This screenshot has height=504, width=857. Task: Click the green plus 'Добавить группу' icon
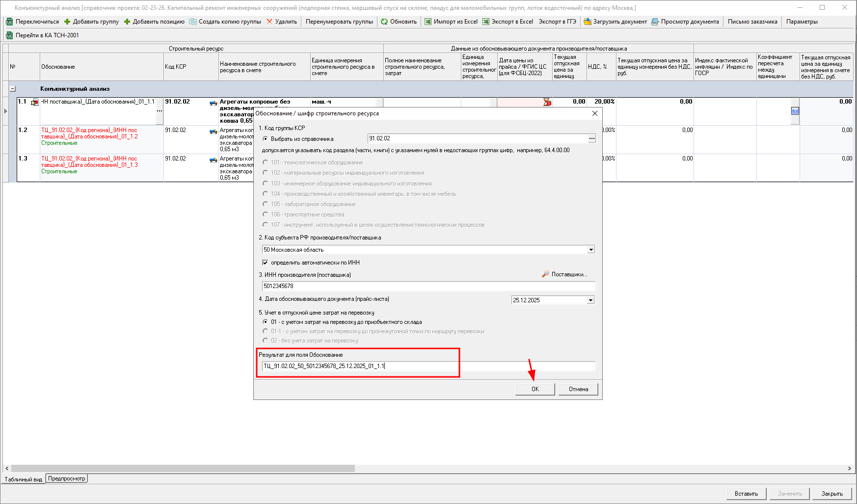(x=67, y=22)
